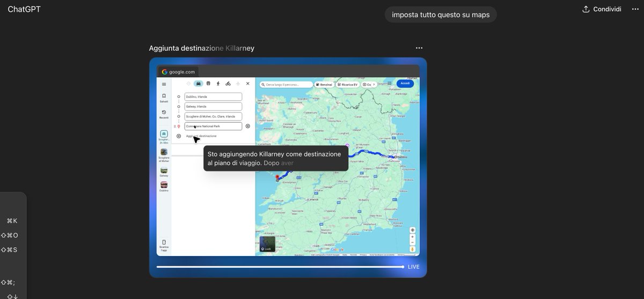Click the status tooltip about adding Killarney
This screenshot has width=644, height=299.
click(276, 158)
